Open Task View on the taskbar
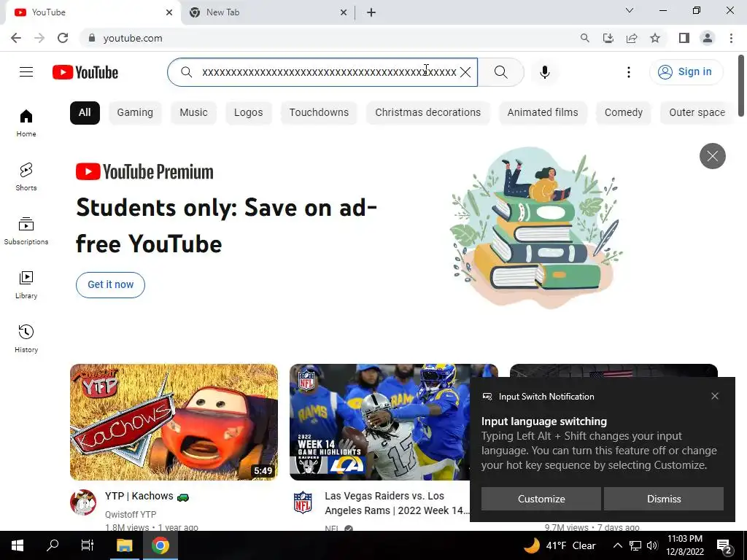Image resolution: width=747 pixels, height=560 pixels. (x=88, y=545)
